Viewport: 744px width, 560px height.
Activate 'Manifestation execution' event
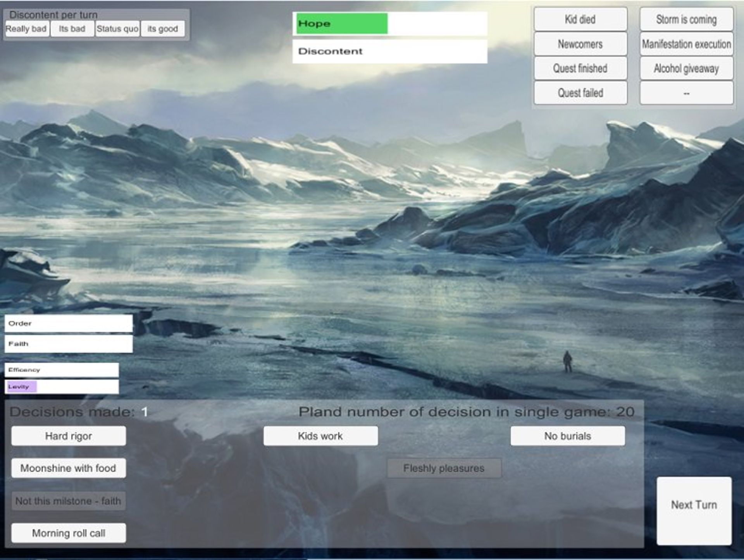[686, 44]
